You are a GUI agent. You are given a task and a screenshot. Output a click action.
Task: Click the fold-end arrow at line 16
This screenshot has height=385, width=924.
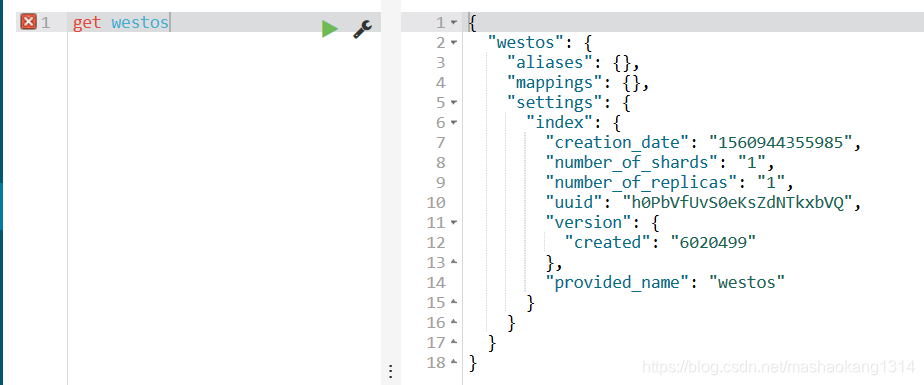point(454,322)
